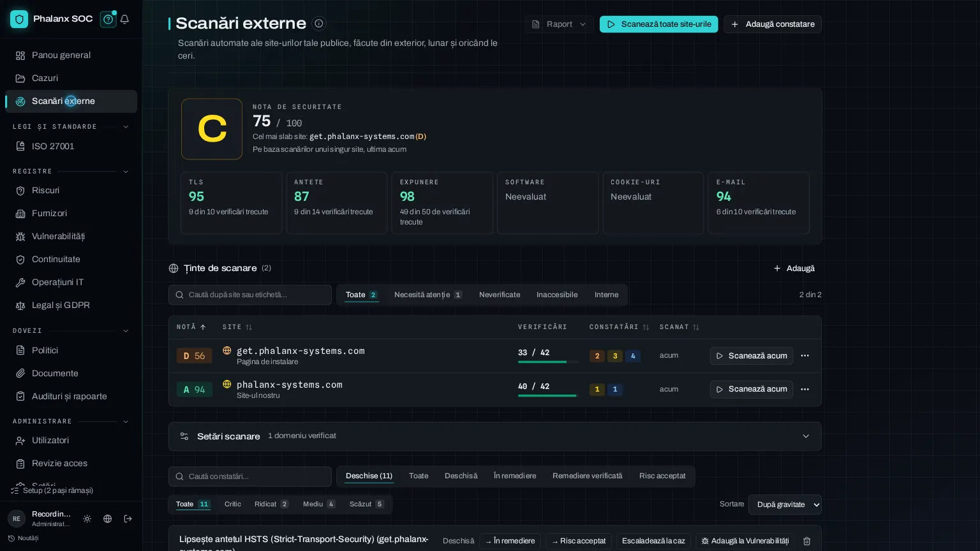The image size is (980, 551).
Task: Select the Necesită atenție targets tab
Action: point(427,295)
